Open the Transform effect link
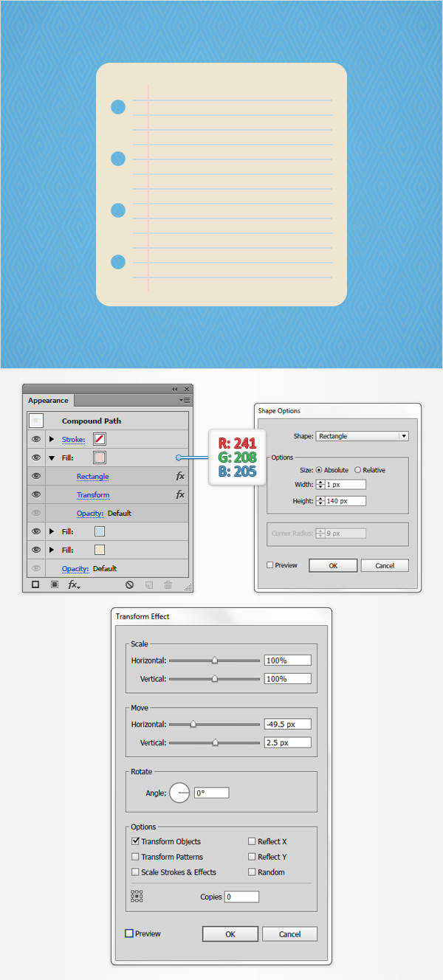 click(x=93, y=495)
